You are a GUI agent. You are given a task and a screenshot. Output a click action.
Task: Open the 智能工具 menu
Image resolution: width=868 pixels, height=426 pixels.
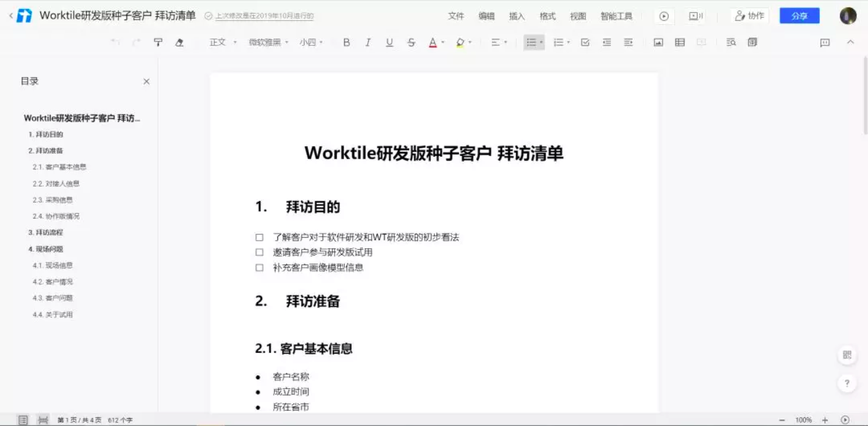click(x=616, y=16)
